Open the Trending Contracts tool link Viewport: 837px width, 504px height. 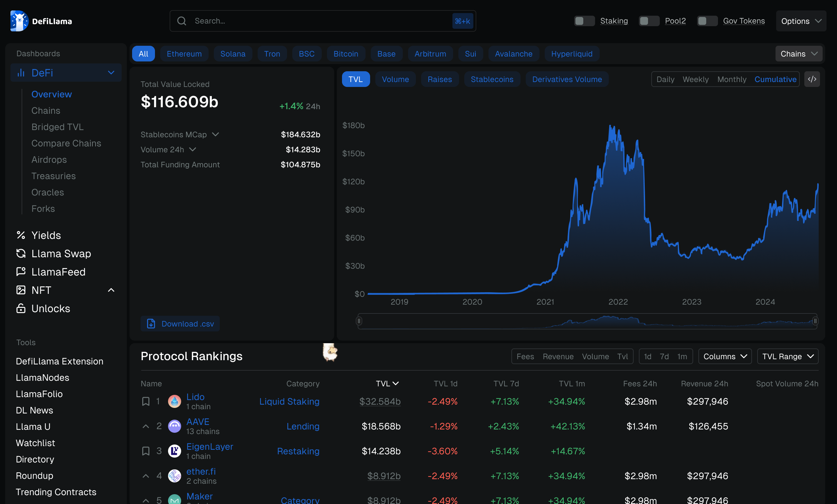[56, 492]
